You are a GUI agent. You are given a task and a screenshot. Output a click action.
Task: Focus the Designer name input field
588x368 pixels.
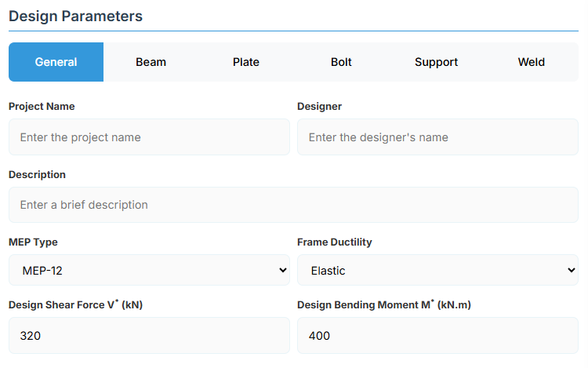coord(437,137)
